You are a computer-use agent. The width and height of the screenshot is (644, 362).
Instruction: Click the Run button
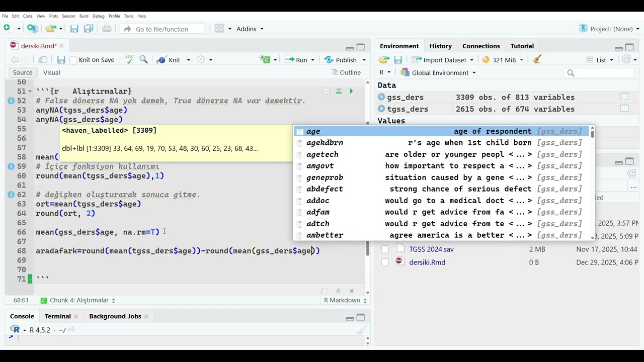[296, 60]
